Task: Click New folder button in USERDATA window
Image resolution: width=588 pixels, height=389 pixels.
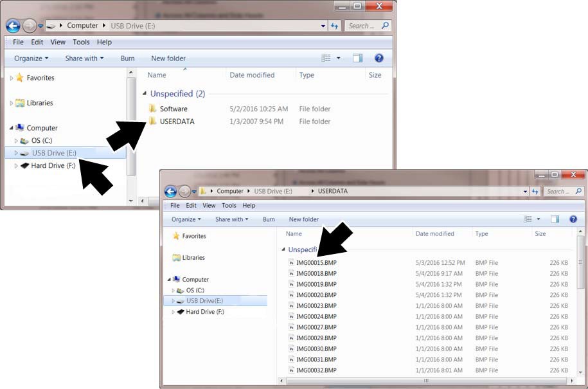Action: pos(303,219)
